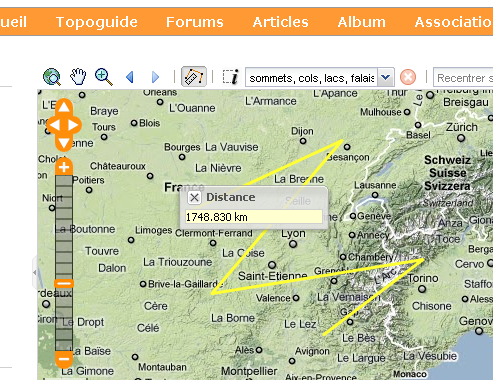The width and height of the screenshot is (493, 380).
Task: Go to previous map view arrow
Action: pos(130,77)
